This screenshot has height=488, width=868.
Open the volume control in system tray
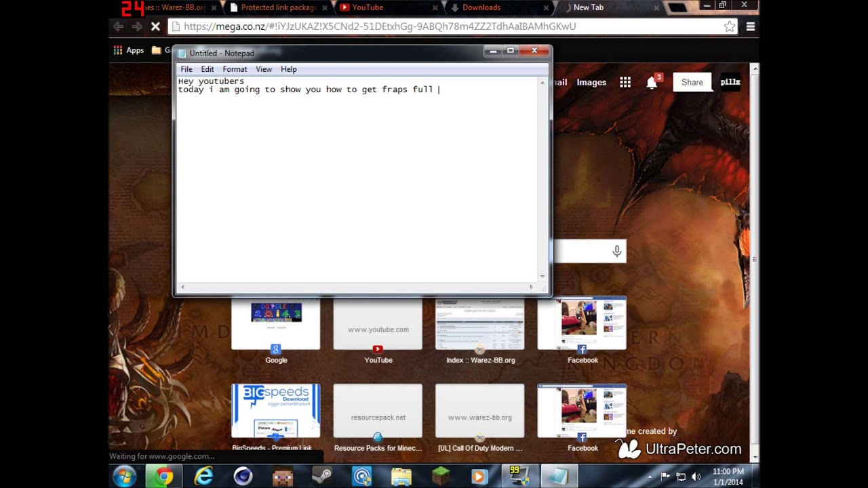pyautogui.click(x=695, y=476)
